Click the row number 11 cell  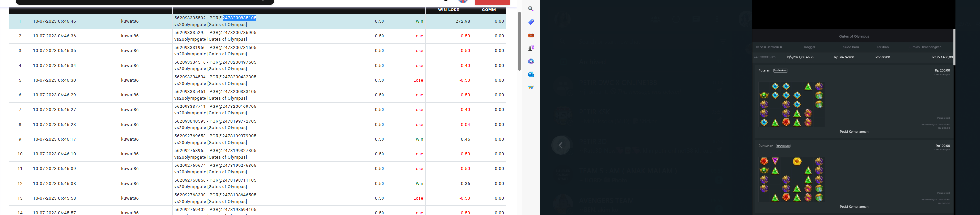[20, 169]
